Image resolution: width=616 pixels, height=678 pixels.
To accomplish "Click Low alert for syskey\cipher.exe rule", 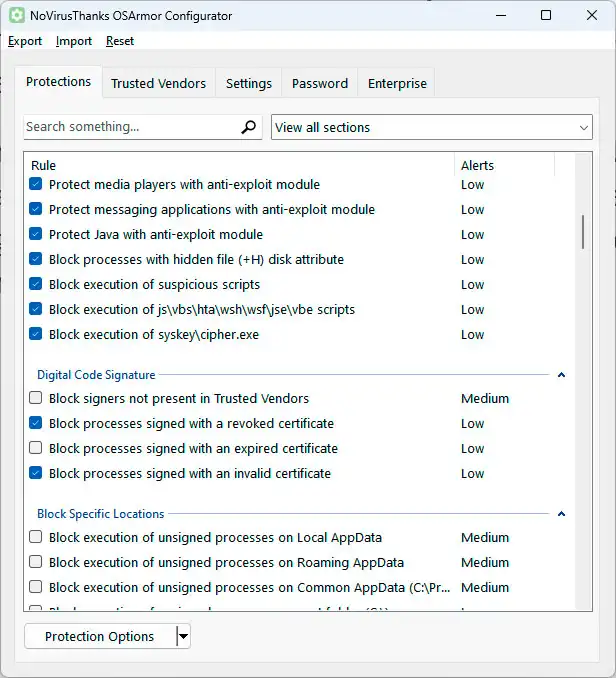I will (472, 335).
